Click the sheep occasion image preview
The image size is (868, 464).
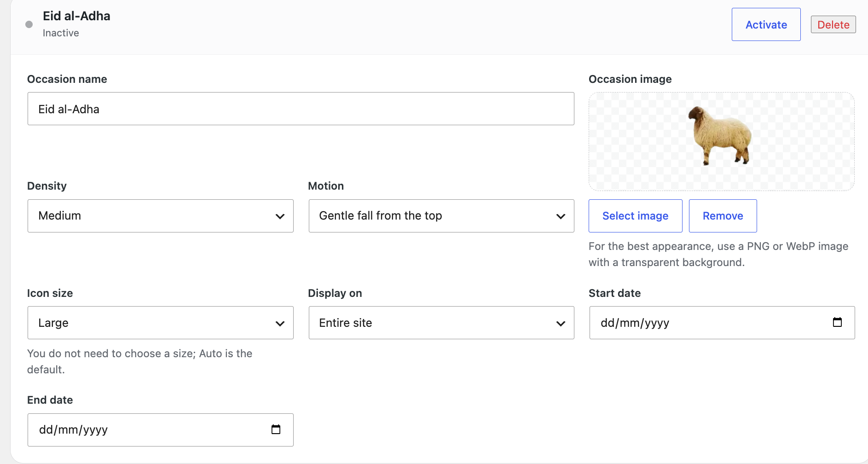click(x=722, y=141)
